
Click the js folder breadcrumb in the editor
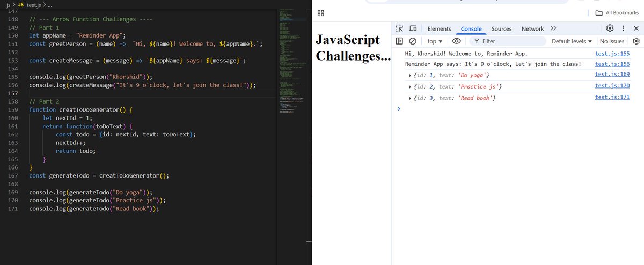point(9,4)
